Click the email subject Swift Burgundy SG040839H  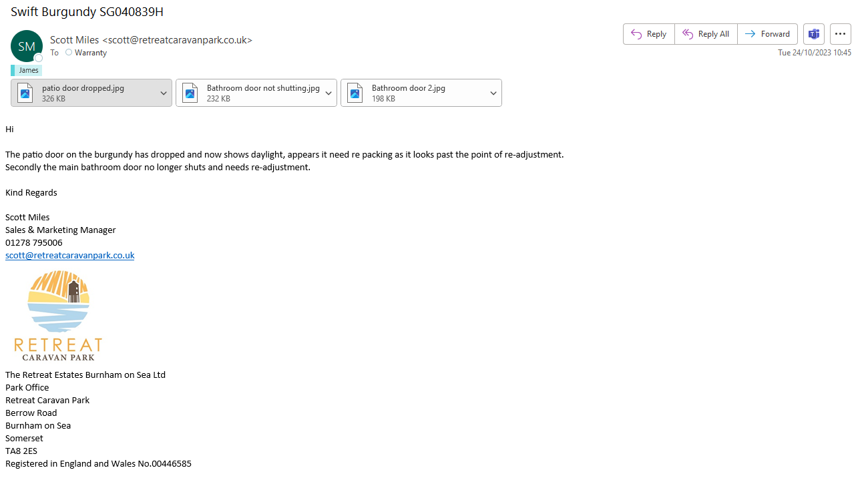click(87, 12)
